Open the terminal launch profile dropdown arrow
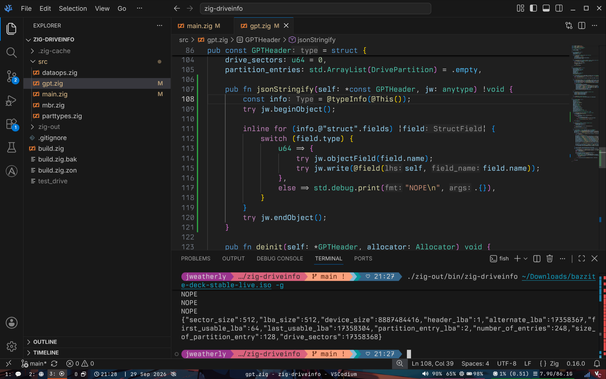 coord(525,258)
